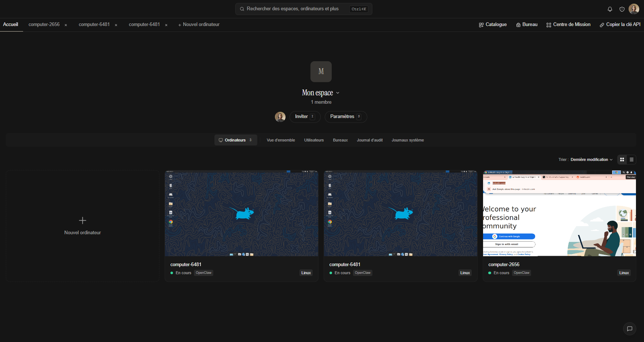Open the computer-2656 tab
The width and height of the screenshot is (644, 342).
click(x=44, y=25)
